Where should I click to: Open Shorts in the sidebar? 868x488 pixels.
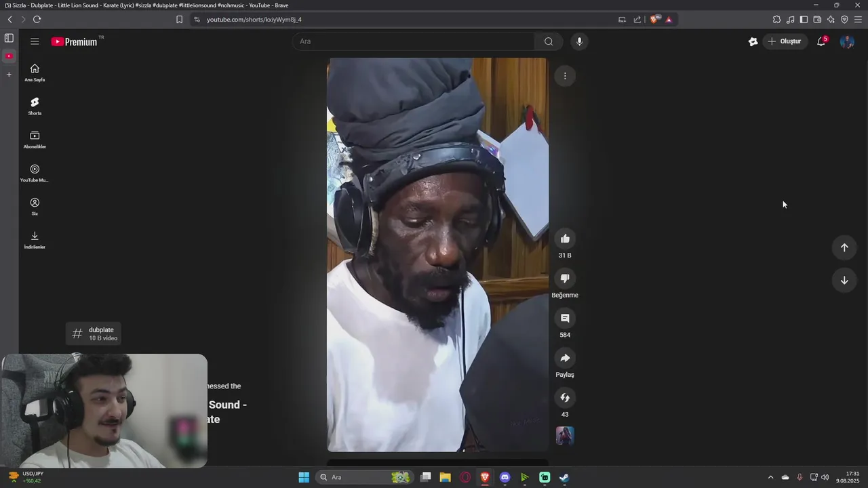pos(35,106)
